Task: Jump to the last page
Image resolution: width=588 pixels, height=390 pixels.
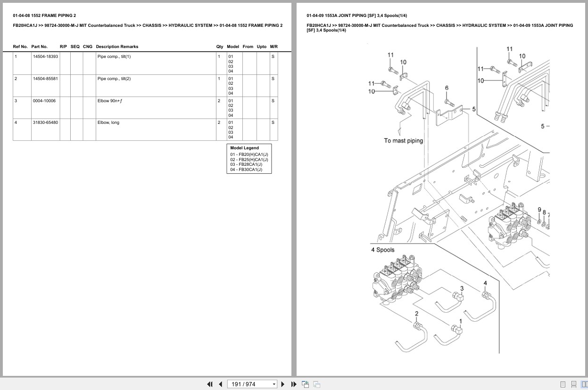Action: coord(294,384)
